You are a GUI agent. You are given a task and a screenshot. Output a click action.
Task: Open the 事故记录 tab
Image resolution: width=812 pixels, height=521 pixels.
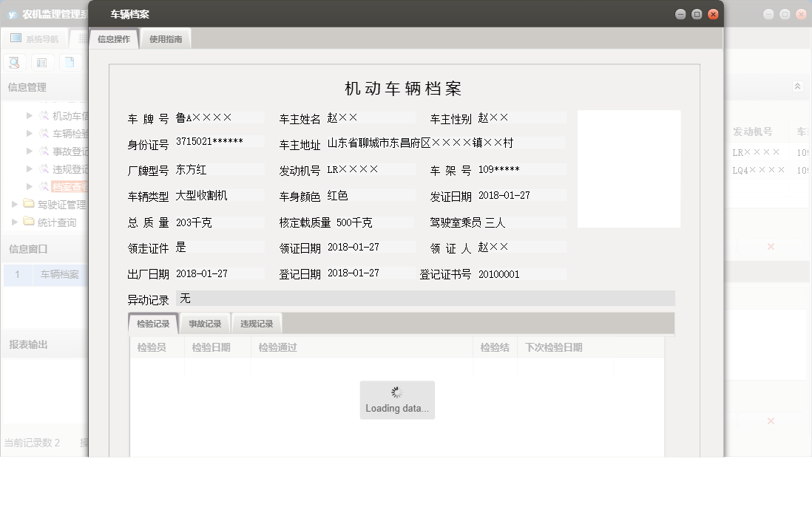[x=205, y=323]
